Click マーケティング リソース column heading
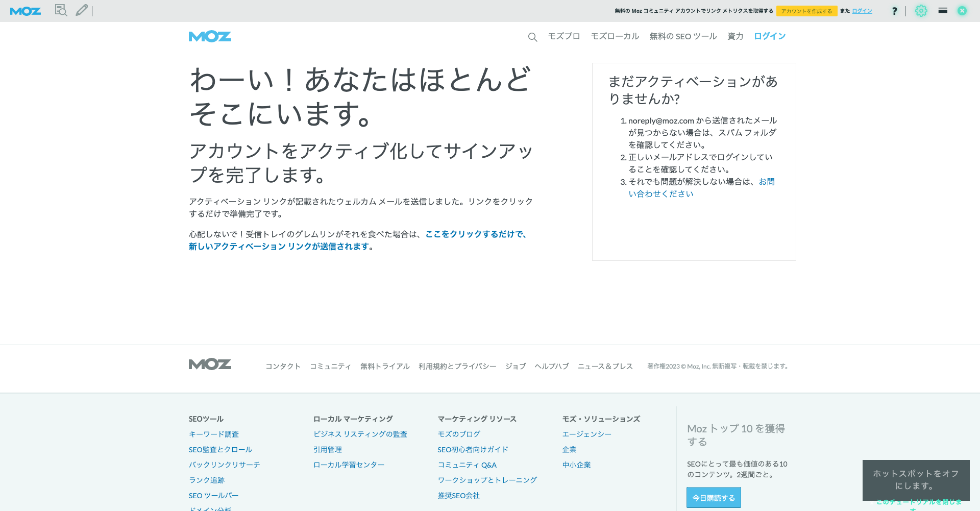 477,419
